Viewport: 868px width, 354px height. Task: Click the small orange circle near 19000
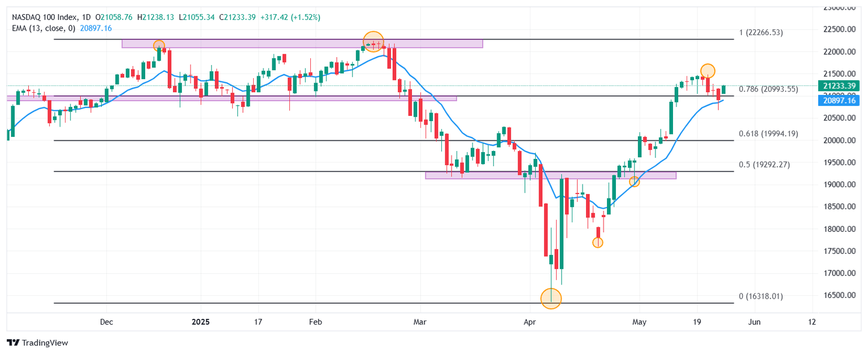[x=634, y=182]
